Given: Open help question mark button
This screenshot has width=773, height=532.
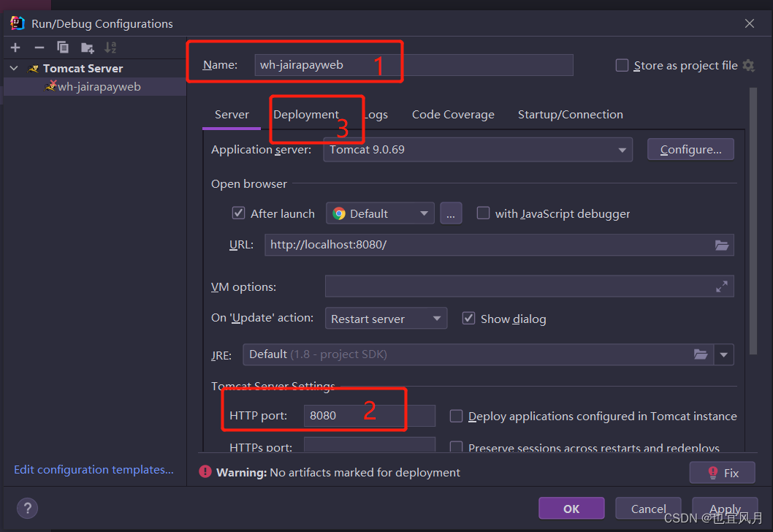Looking at the screenshot, I should pos(28,508).
